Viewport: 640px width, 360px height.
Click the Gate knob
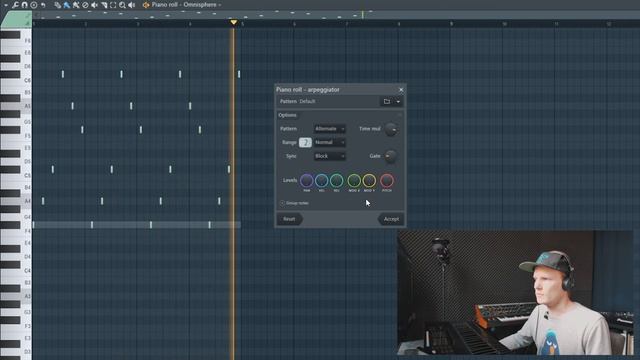tap(390, 156)
